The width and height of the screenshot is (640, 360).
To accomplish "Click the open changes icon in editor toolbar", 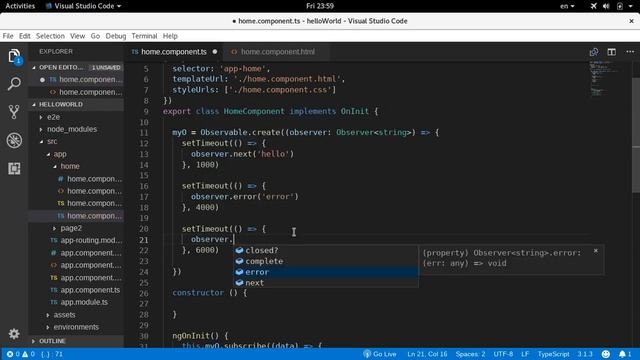I will coord(593,52).
